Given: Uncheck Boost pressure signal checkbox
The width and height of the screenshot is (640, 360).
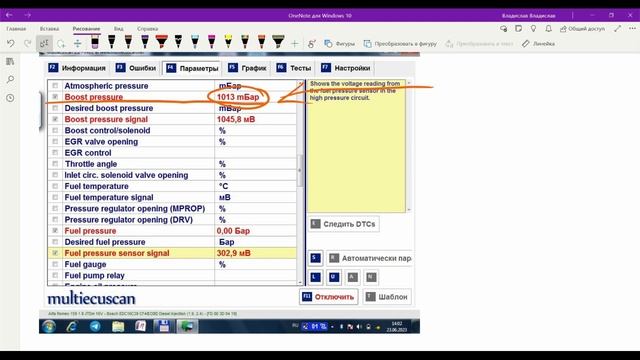Looking at the screenshot, I should [x=55, y=119].
